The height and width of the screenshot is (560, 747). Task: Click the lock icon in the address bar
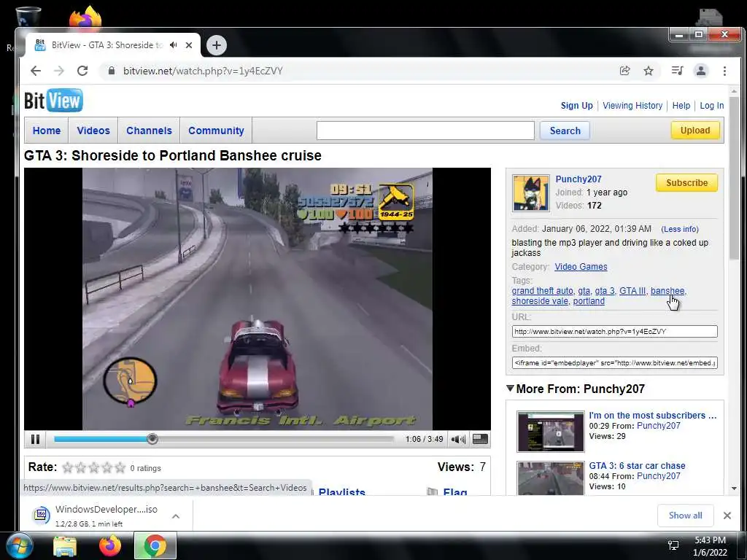(112, 71)
